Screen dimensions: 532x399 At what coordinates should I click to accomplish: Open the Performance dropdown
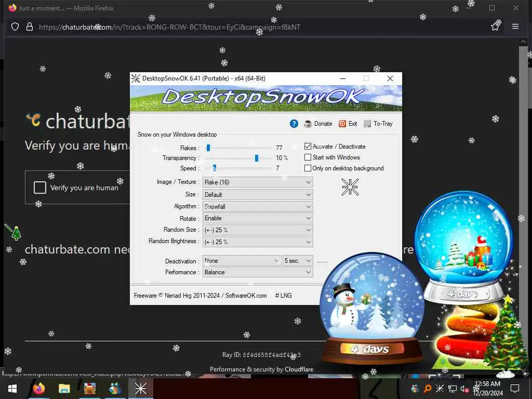point(258,272)
